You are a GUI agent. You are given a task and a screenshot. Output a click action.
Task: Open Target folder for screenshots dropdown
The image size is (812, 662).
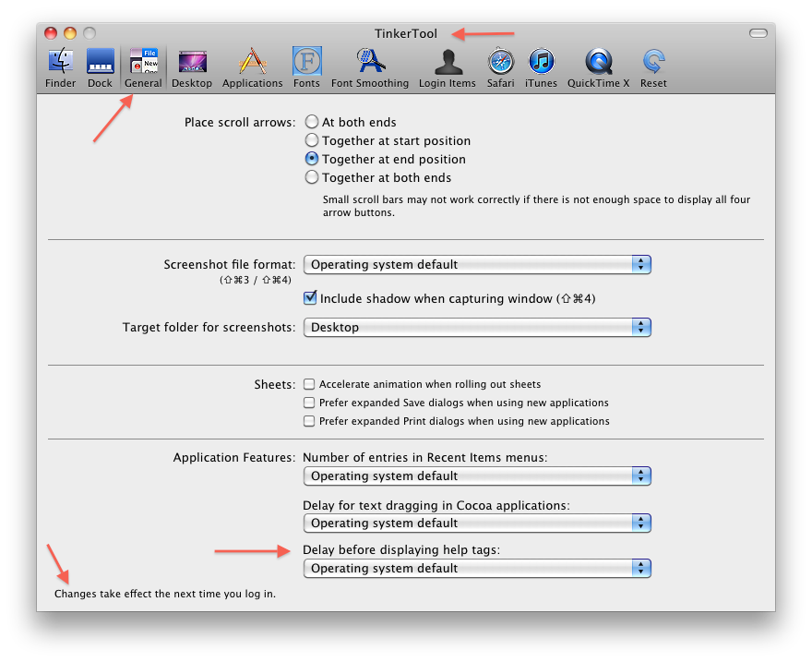coord(477,328)
